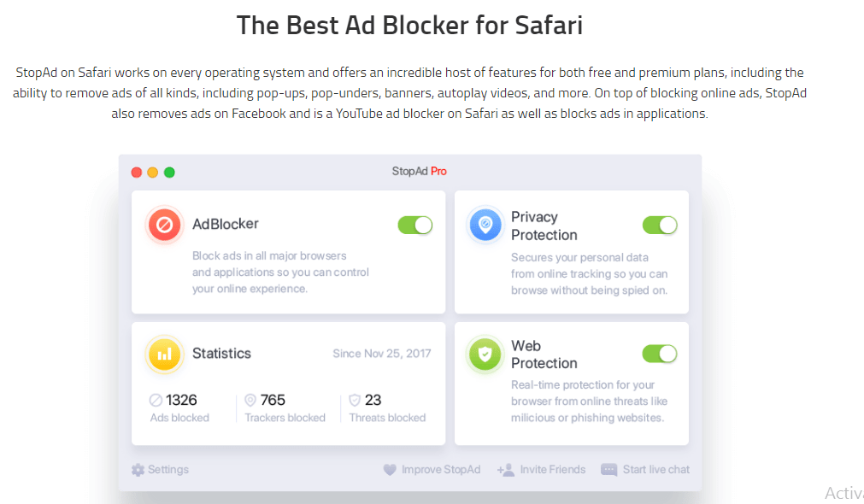The width and height of the screenshot is (864, 504).
Task: Switch off the Web Protection toggle
Action: coord(660,354)
